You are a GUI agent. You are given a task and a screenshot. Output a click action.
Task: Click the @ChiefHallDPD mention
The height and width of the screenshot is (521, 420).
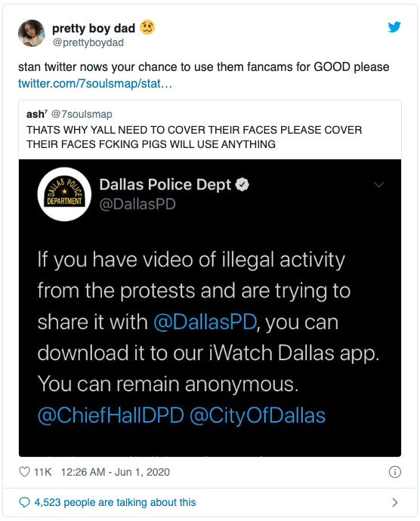(x=110, y=415)
